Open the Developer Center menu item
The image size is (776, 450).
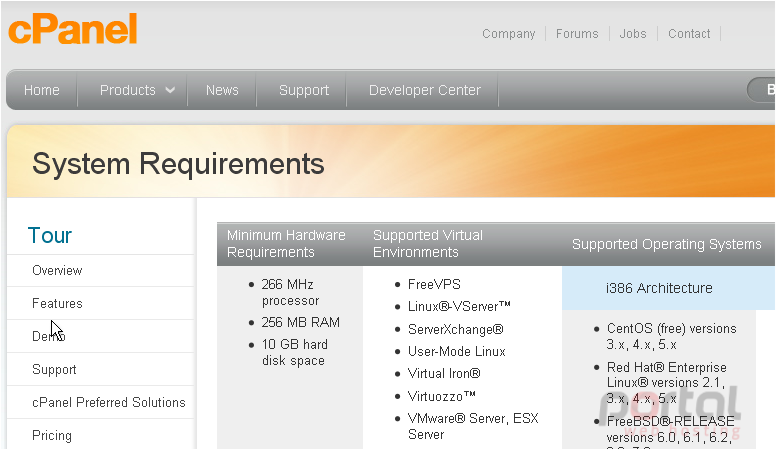[x=425, y=90]
